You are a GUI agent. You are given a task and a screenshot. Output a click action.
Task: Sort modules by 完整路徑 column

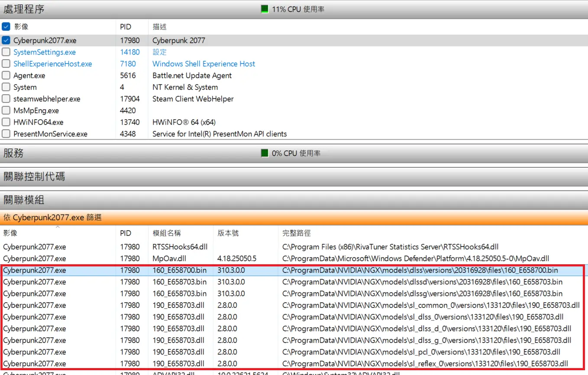point(296,233)
